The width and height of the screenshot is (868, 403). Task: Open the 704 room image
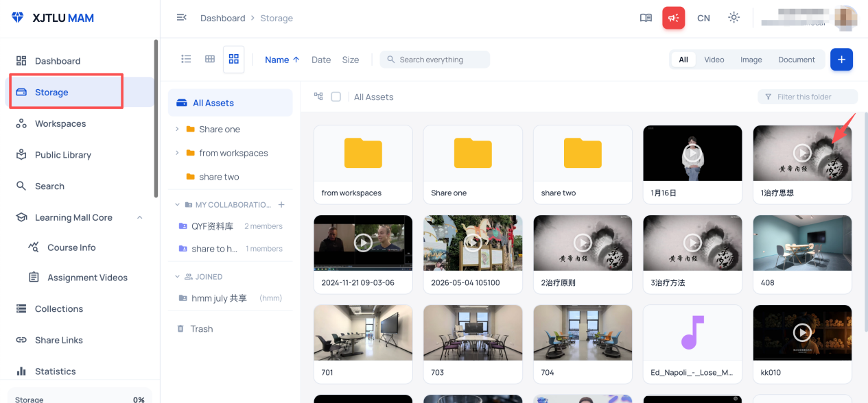pos(583,344)
